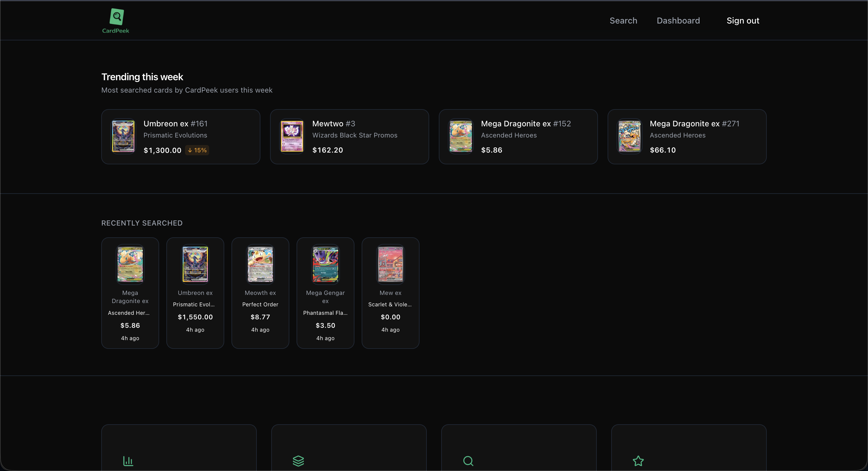Click the "Prismatic Evol..." truncated set label
The width and height of the screenshot is (868, 471).
pos(194,305)
